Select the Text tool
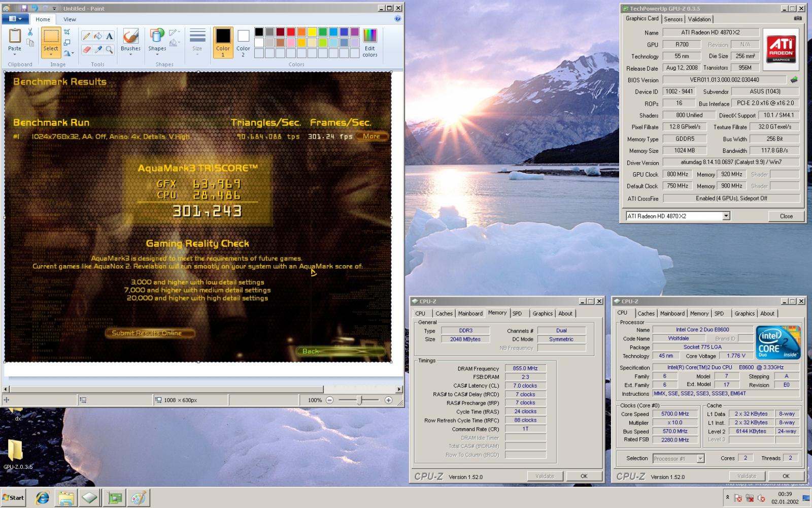The image size is (812, 508). pyautogui.click(x=109, y=36)
